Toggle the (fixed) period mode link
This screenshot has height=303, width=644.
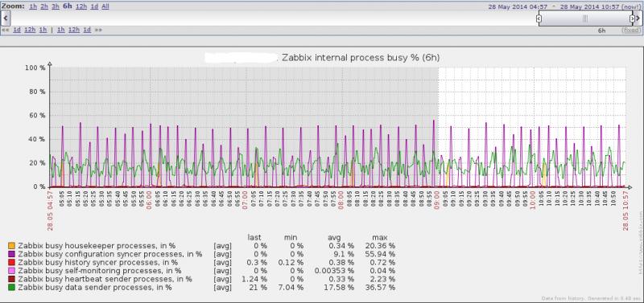630,31
